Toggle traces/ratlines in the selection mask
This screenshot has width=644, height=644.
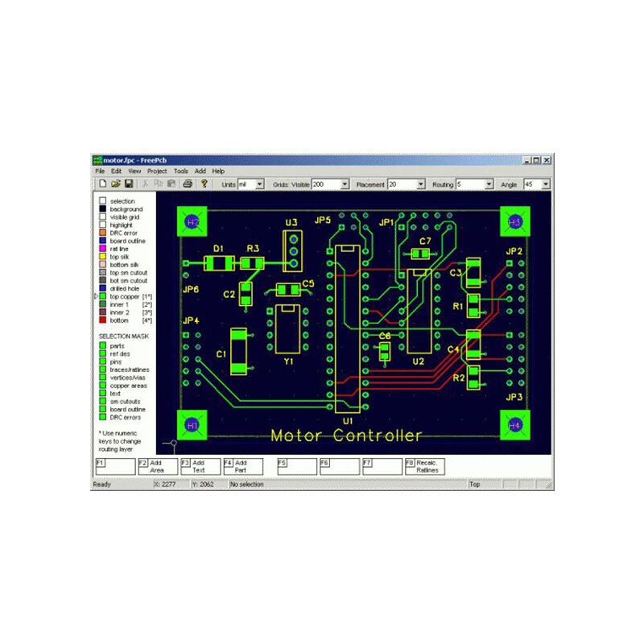point(102,369)
